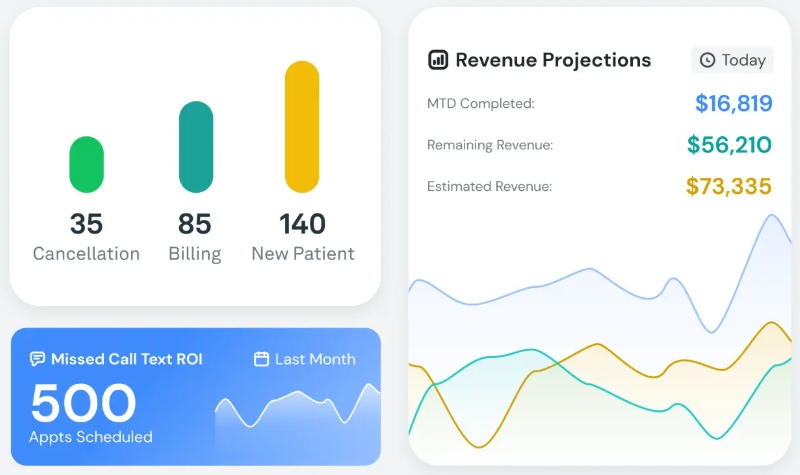
Task: Select the Remaining Revenue value $56,210
Action: click(x=729, y=145)
